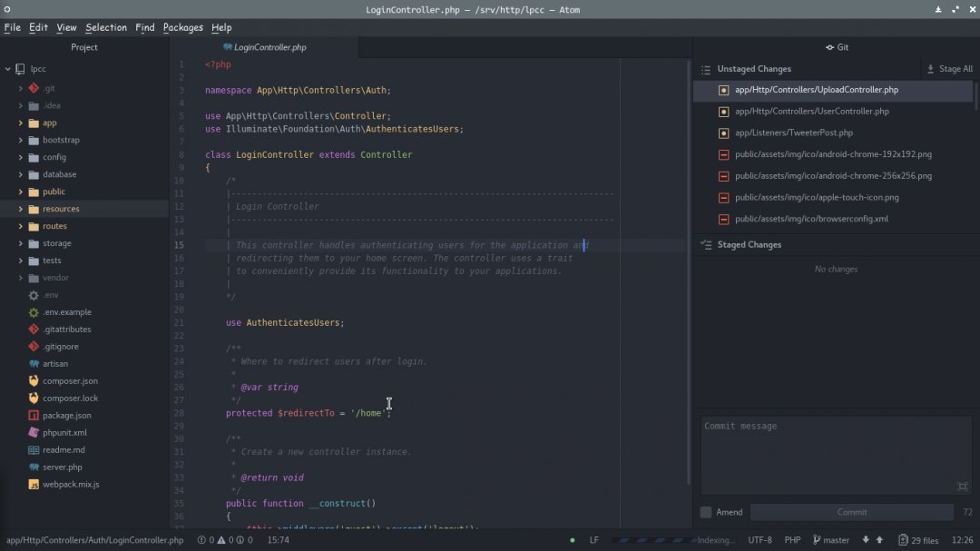Select the LoginController.php tab
Viewport: 980px width, 551px height.
264,47
